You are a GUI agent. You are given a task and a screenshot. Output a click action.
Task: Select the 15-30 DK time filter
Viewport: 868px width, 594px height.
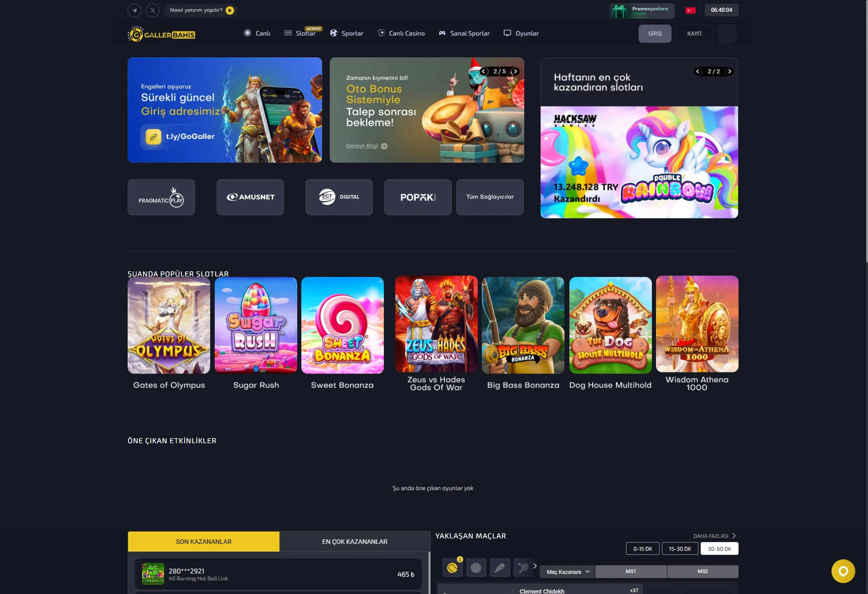click(x=680, y=549)
